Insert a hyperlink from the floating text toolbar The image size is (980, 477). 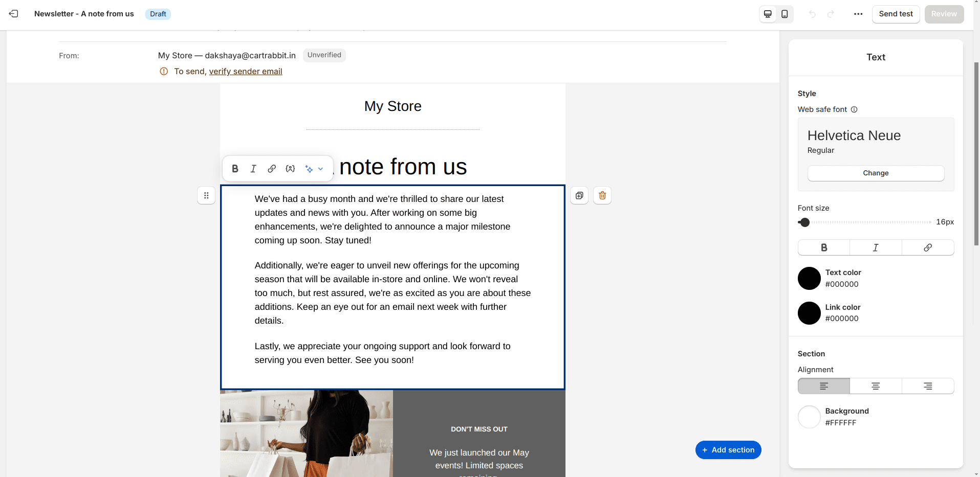tap(272, 168)
